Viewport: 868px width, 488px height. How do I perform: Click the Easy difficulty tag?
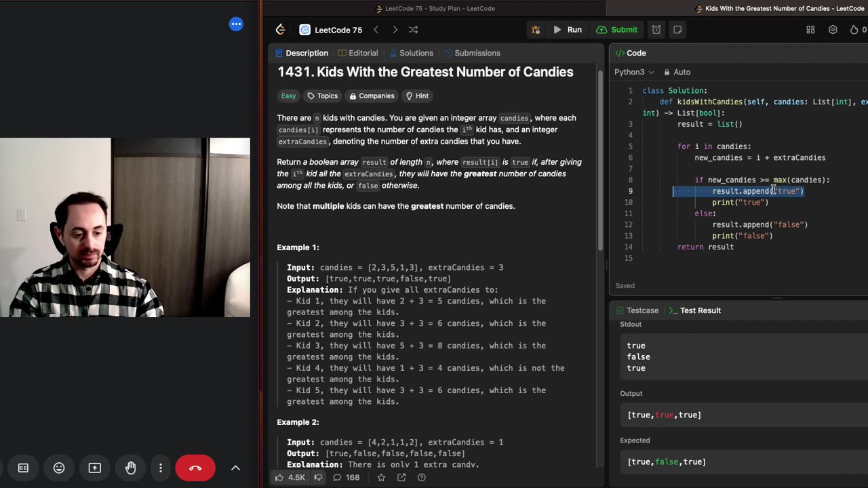(289, 96)
